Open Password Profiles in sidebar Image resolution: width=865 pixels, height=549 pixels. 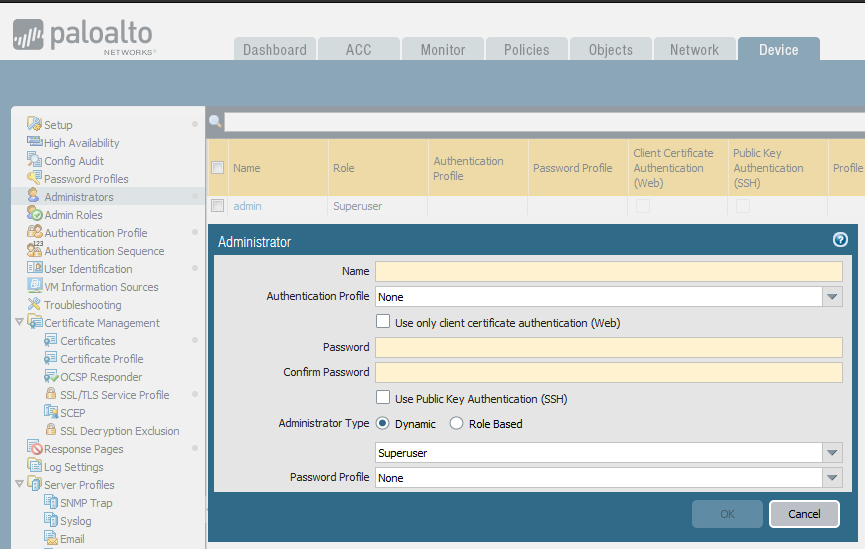(x=86, y=179)
